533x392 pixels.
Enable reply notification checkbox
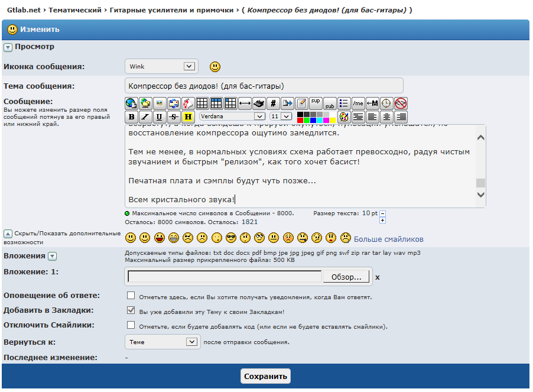[131, 296]
